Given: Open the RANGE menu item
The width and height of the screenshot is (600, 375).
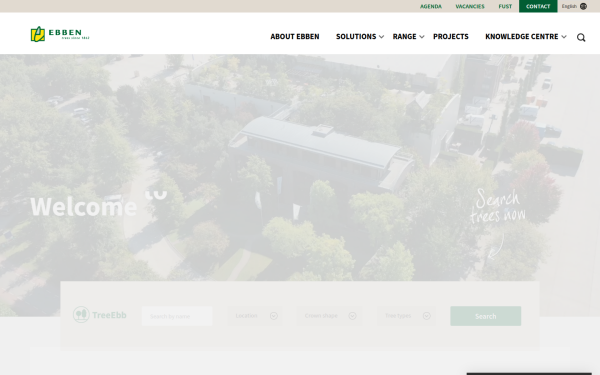Looking at the screenshot, I should tap(404, 37).
